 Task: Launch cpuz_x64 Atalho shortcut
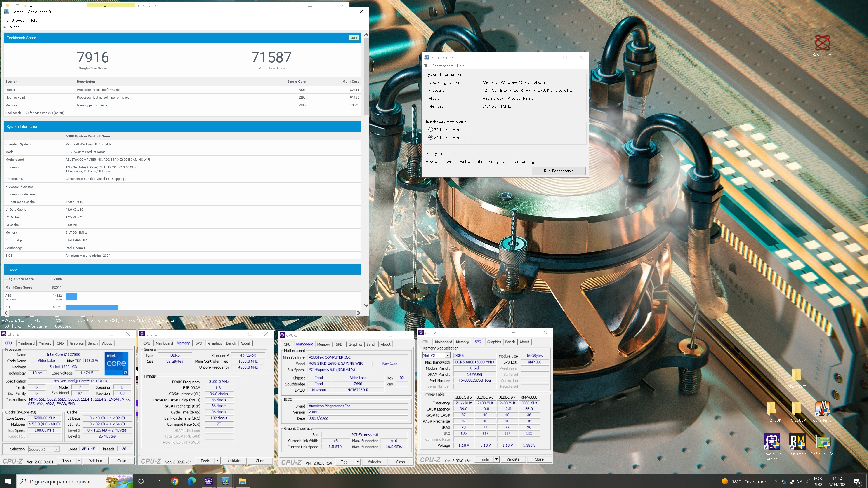tap(772, 447)
